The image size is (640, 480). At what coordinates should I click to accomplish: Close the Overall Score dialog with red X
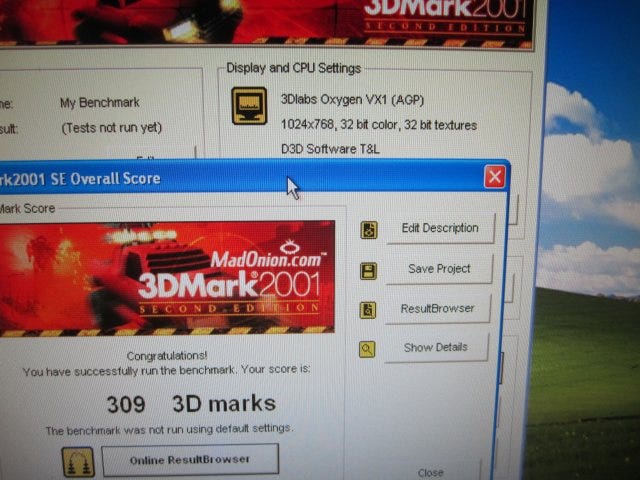pyautogui.click(x=495, y=177)
